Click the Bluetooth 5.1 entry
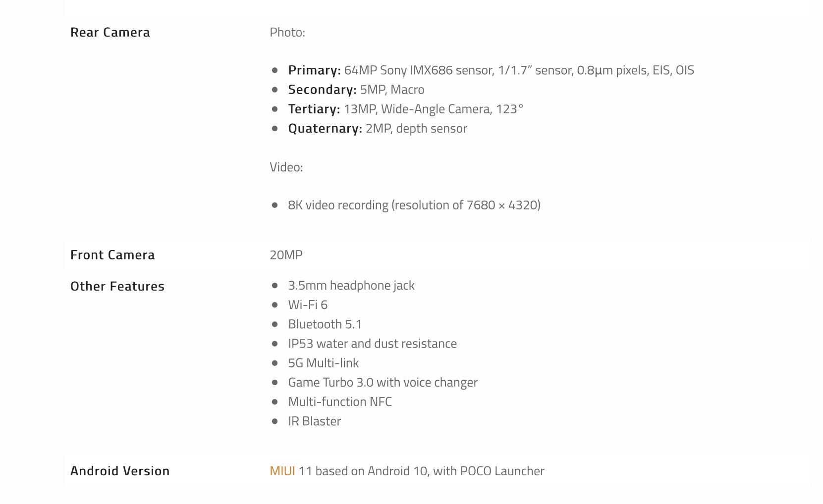823x504 pixels. click(x=325, y=324)
